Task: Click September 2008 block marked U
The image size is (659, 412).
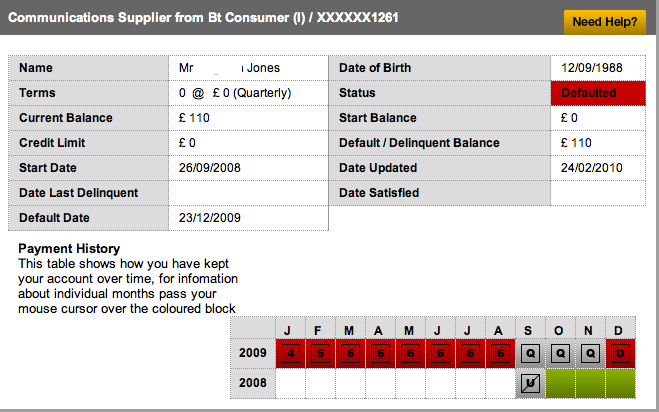Action: click(530, 383)
